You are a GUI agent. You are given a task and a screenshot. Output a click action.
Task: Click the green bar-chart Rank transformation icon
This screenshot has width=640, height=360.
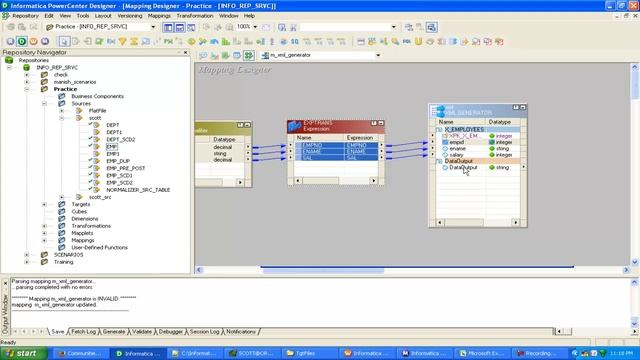coord(225,41)
